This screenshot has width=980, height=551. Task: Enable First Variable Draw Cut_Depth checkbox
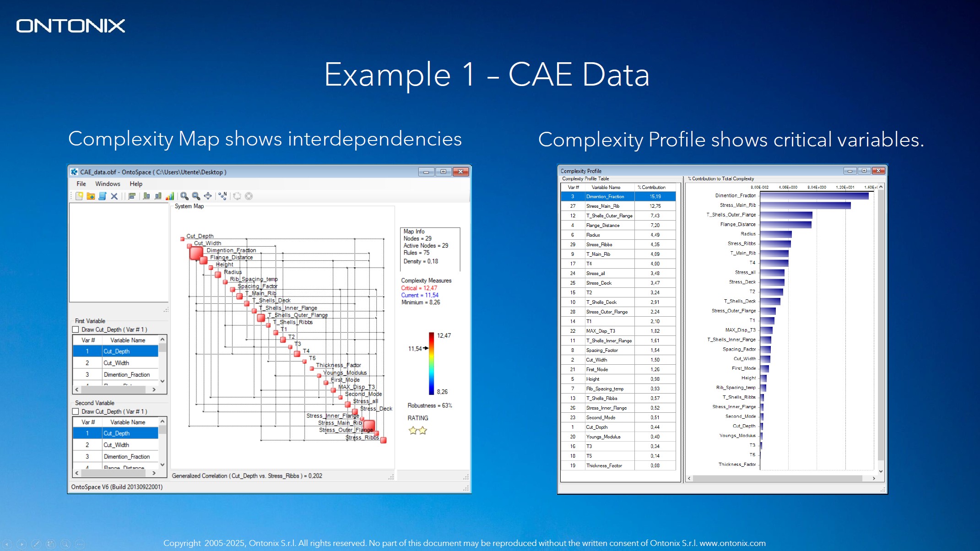(x=76, y=330)
